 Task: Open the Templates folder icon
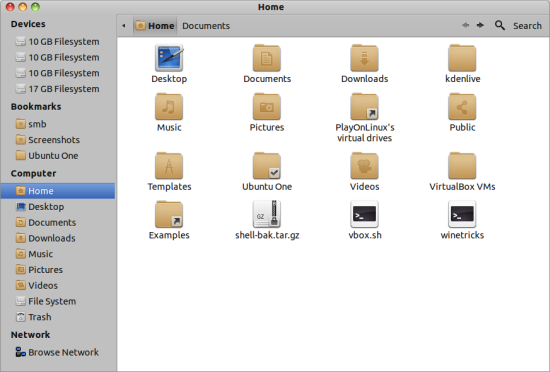(x=169, y=166)
